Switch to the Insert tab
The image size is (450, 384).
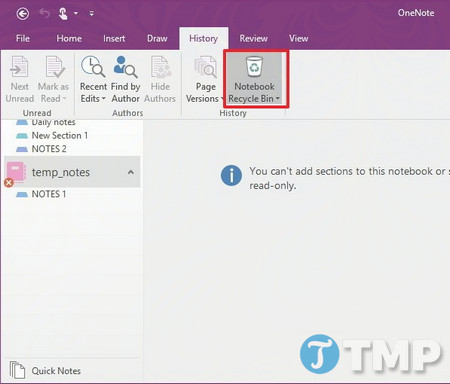(x=114, y=38)
